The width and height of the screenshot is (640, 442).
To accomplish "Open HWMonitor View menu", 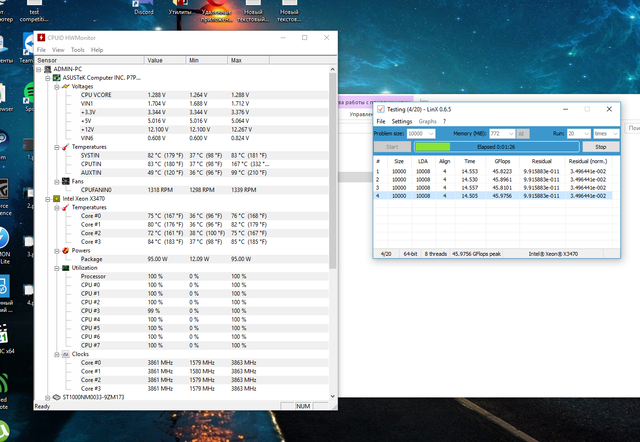I will click(58, 50).
